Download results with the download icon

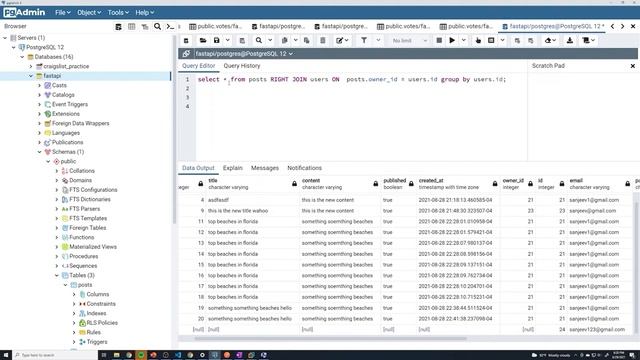pos(570,40)
